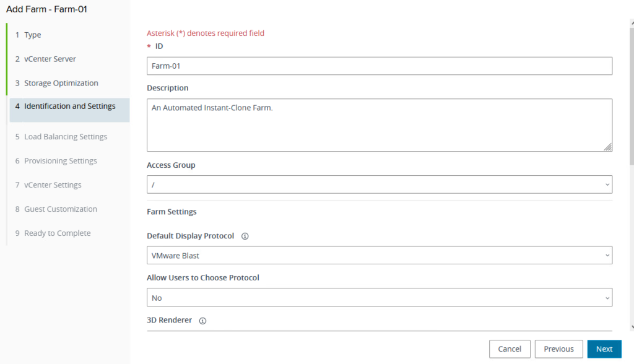Proceed with the Next button

(604, 349)
